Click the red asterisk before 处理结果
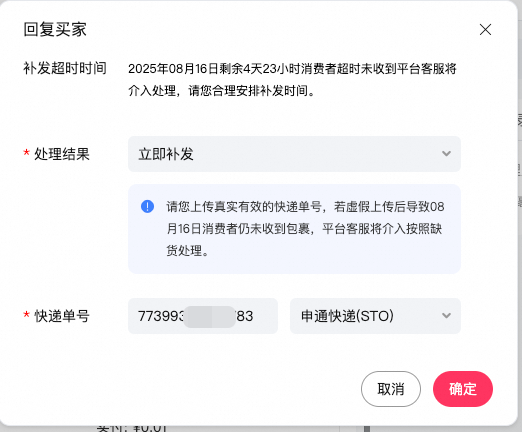Viewport: 522px width, 432px height. coord(26,153)
